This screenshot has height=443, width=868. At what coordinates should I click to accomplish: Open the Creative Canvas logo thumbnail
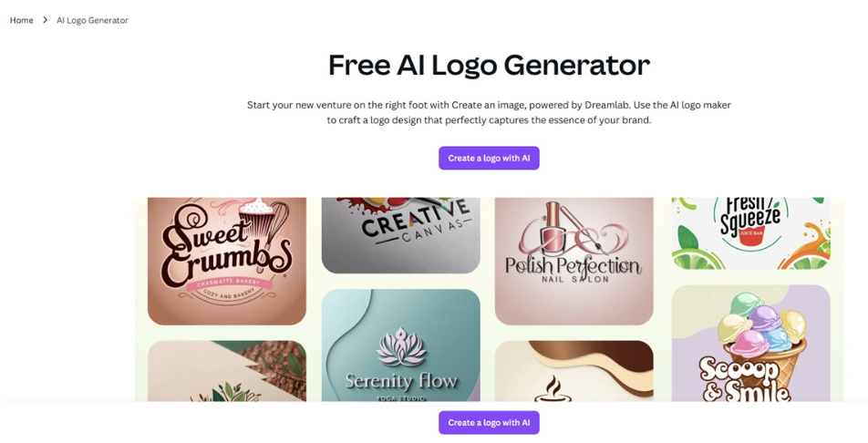(x=401, y=235)
